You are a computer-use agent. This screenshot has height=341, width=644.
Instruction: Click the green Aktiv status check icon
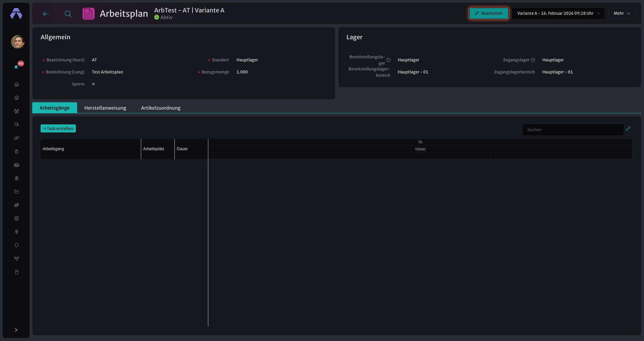click(x=157, y=17)
